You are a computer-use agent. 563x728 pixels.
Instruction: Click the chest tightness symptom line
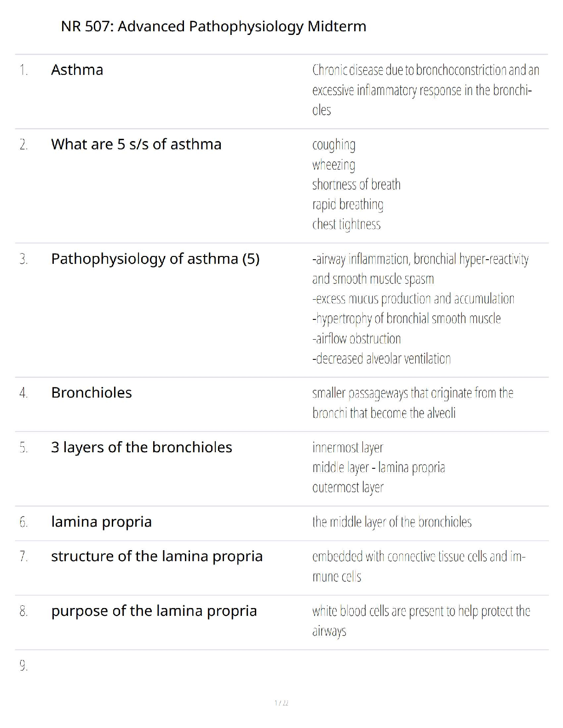pyautogui.click(x=346, y=224)
